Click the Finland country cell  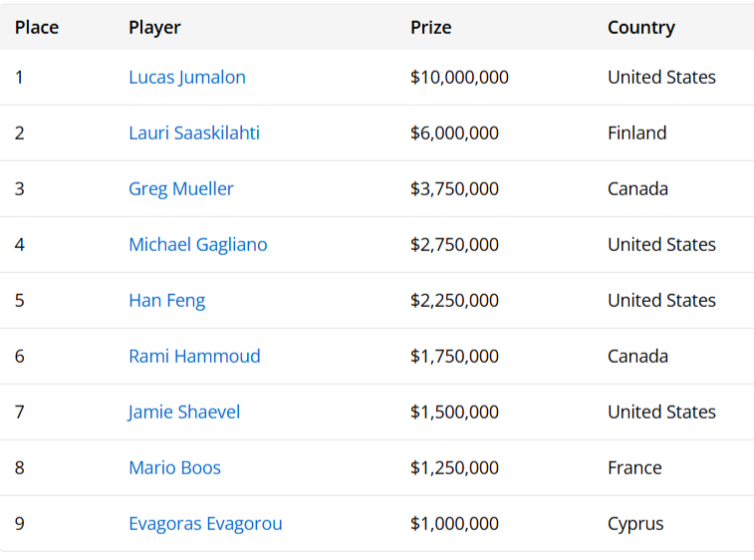point(637,134)
